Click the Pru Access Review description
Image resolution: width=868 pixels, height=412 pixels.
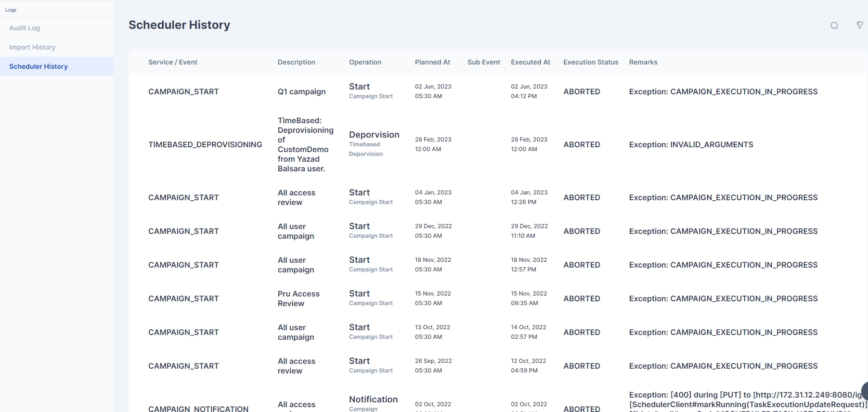pyautogui.click(x=298, y=298)
